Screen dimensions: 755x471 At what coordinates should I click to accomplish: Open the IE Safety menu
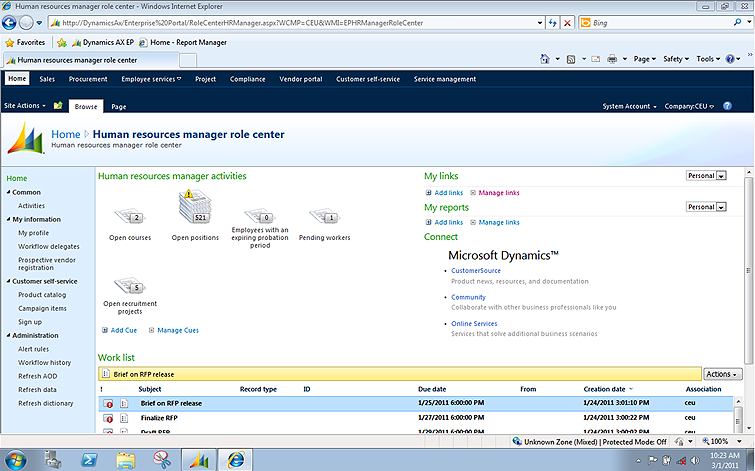click(676, 59)
